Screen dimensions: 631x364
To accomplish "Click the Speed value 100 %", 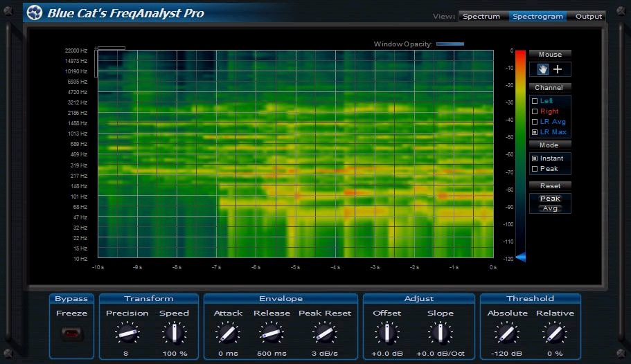I will [x=175, y=354].
